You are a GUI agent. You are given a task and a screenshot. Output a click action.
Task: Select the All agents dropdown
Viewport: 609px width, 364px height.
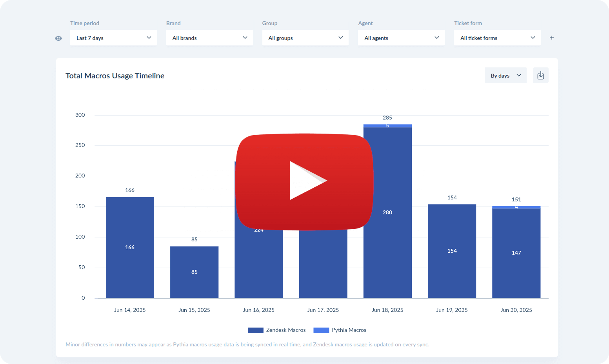pyautogui.click(x=401, y=38)
